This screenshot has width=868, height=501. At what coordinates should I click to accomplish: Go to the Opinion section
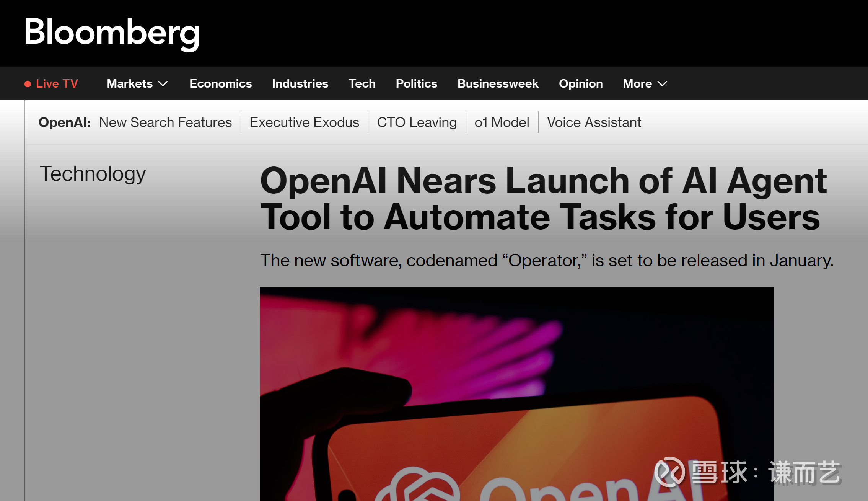click(x=581, y=84)
